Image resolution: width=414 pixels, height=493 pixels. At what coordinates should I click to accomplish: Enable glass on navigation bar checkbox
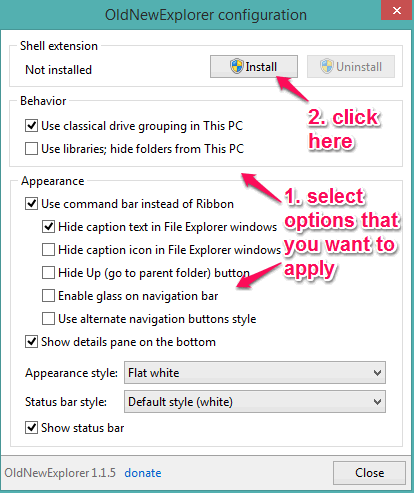click(x=48, y=296)
